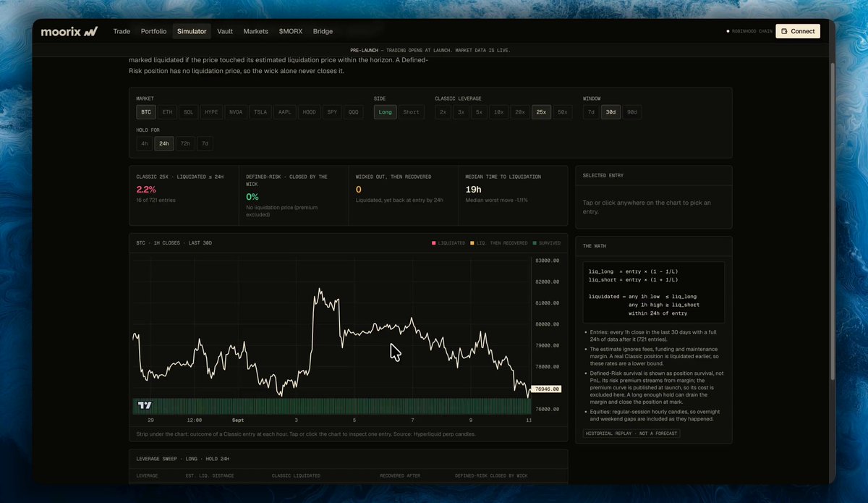Click the 76946.00 current price label
The width and height of the screenshot is (868, 503).
(x=548, y=389)
